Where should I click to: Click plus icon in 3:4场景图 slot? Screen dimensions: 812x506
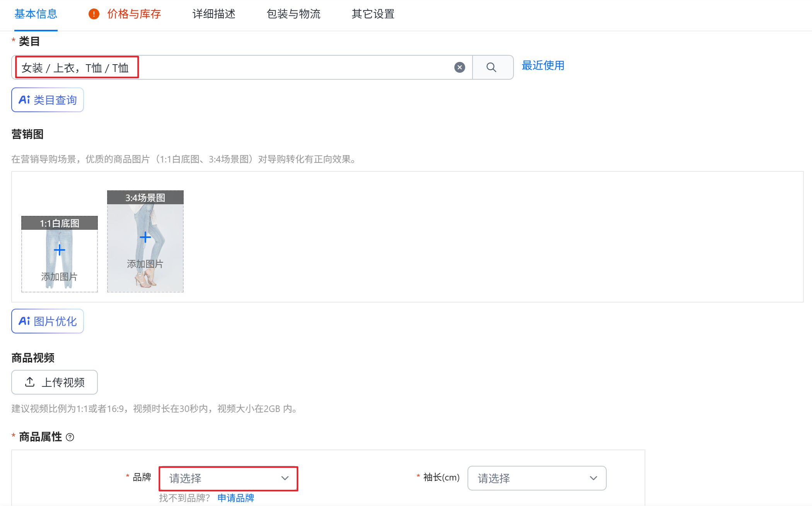(x=145, y=237)
